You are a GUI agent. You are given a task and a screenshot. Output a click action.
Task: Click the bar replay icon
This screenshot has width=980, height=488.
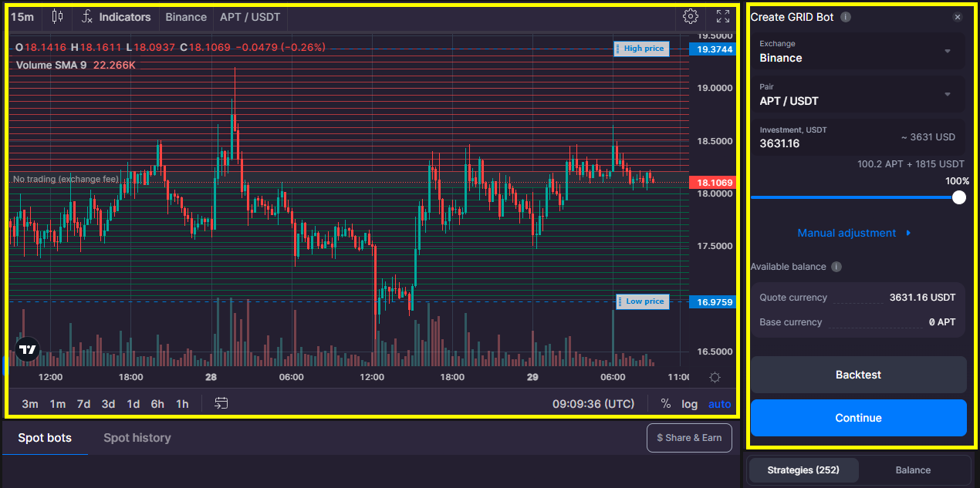pos(221,403)
